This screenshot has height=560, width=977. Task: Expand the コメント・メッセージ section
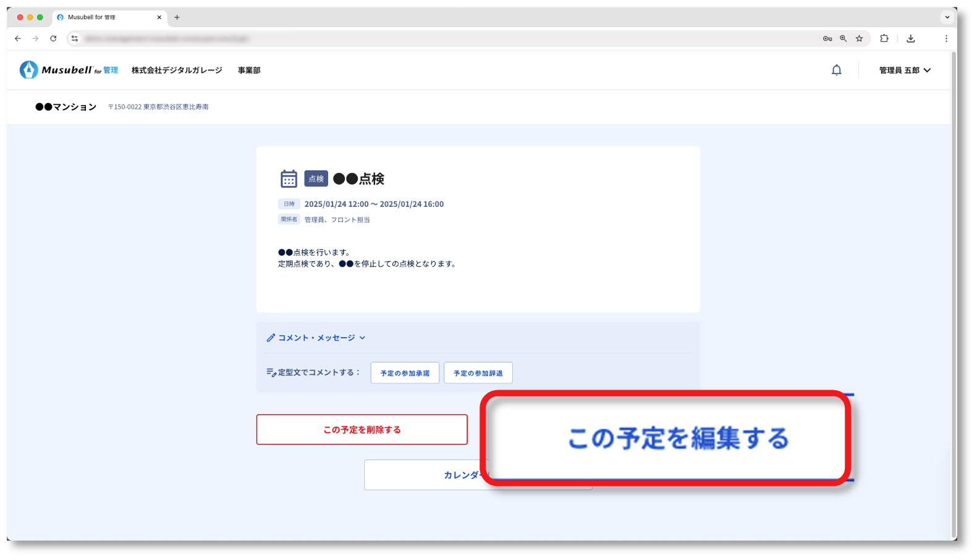316,338
